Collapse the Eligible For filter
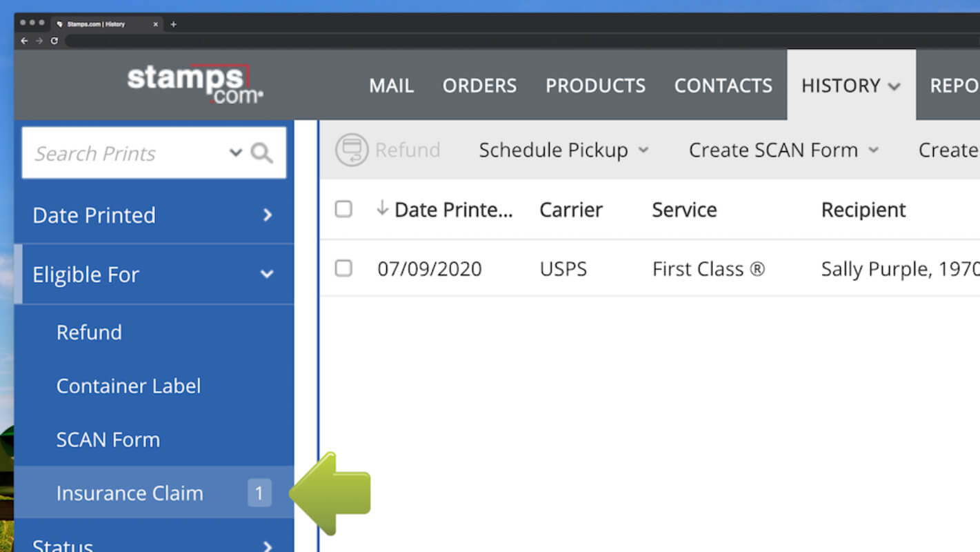The width and height of the screenshot is (980, 552). 154,274
